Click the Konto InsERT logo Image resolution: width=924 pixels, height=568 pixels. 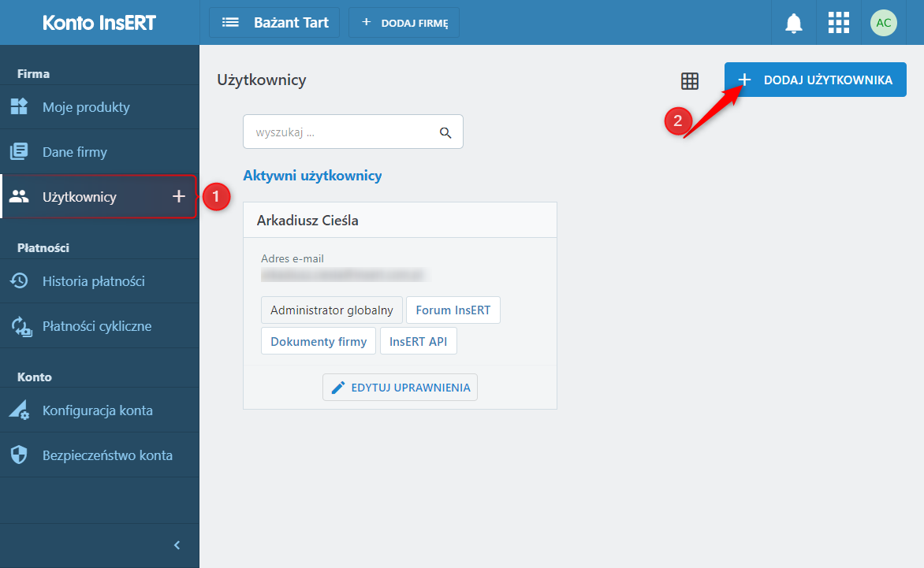point(99,23)
